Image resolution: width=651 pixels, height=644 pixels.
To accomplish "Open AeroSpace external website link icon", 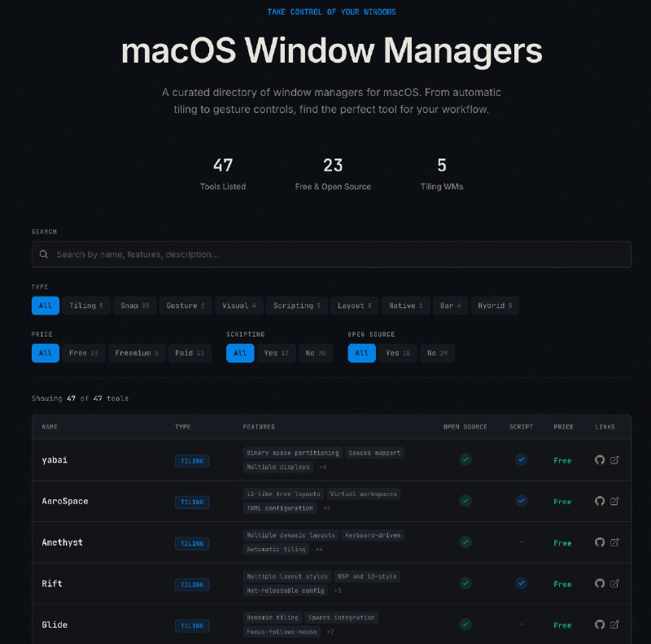I will (614, 501).
